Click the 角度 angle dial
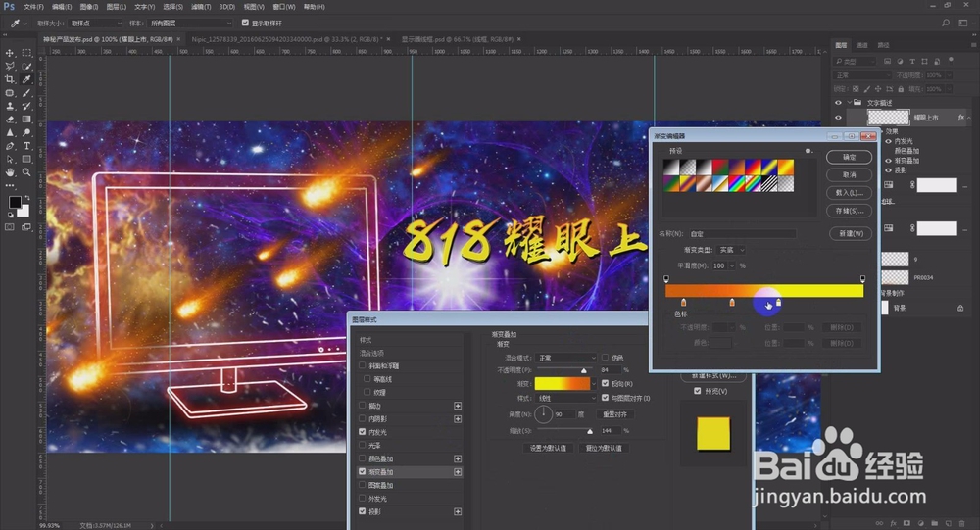This screenshot has width=980, height=530. pyautogui.click(x=543, y=414)
